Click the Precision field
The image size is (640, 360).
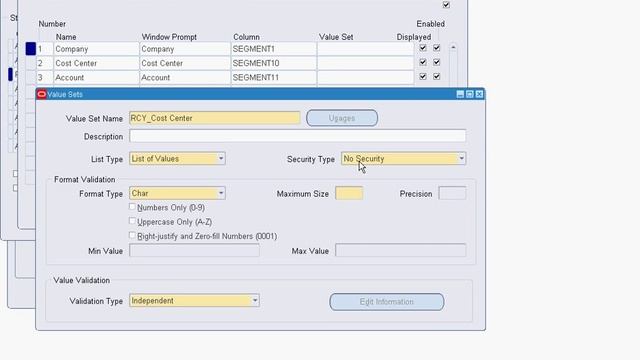point(452,193)
